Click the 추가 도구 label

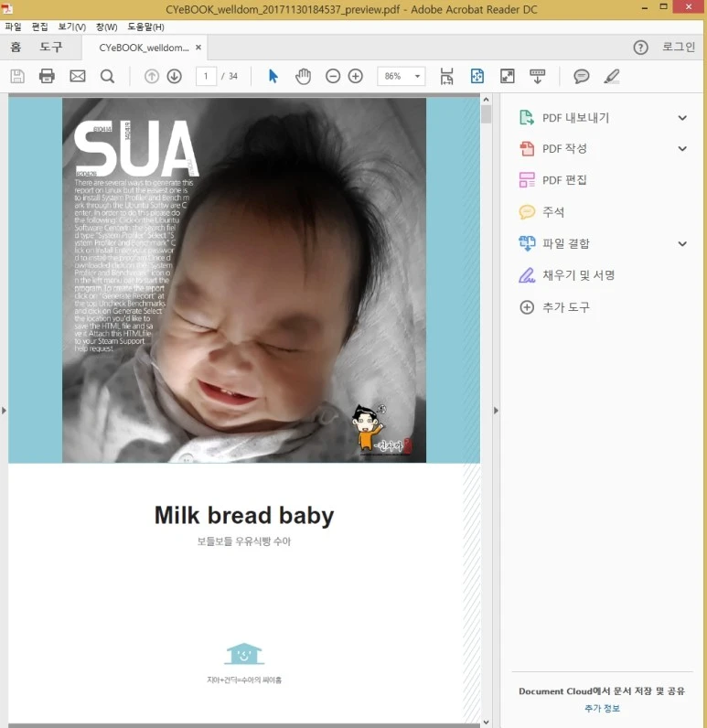point(566,307)
